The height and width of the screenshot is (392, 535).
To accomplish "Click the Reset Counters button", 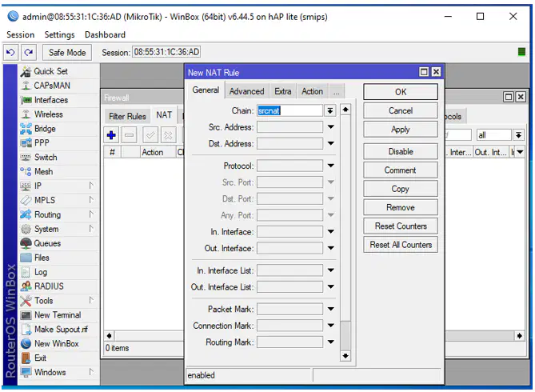I will 401,226.
